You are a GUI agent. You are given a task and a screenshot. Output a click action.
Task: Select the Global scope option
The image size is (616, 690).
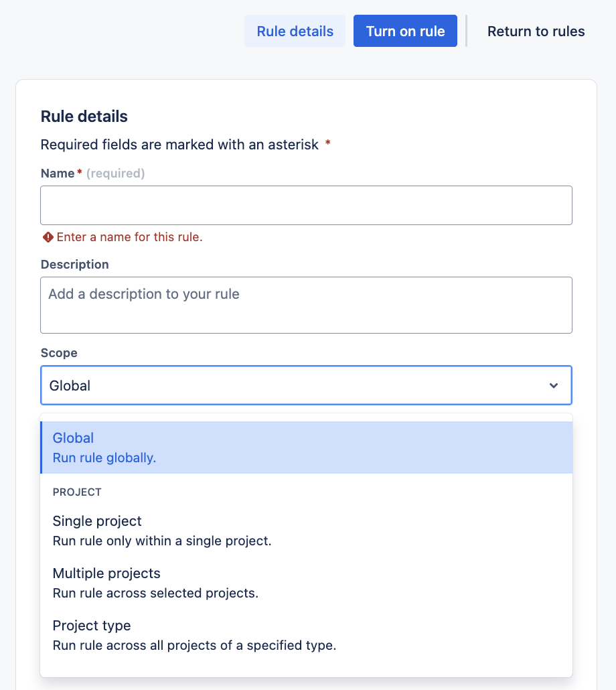coord(306,447)
